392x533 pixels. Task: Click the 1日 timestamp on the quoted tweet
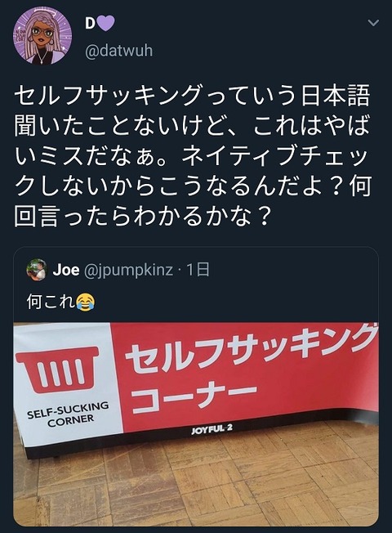coord(198,271)
